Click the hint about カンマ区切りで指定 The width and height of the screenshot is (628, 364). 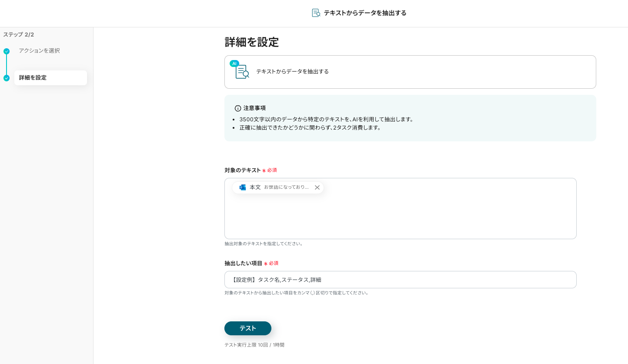point(297,293)
